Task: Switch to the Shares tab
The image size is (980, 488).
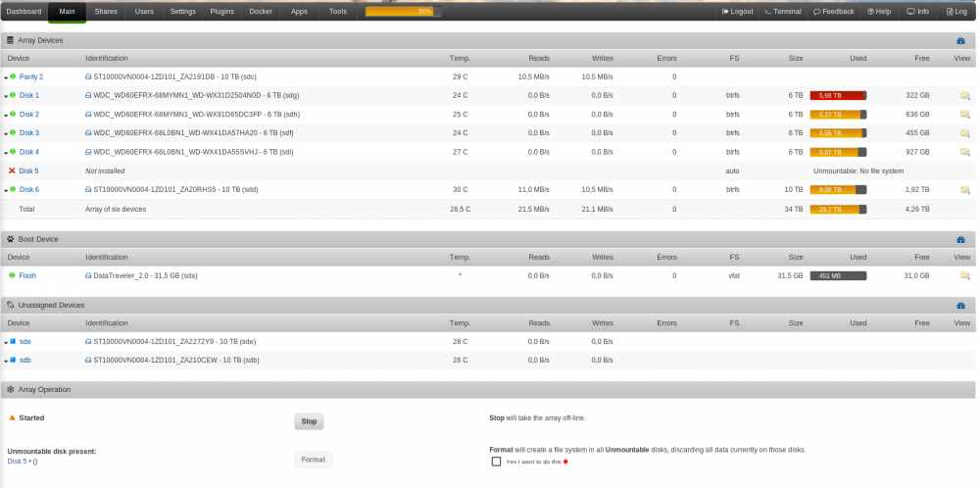Action: pos(106,11)
